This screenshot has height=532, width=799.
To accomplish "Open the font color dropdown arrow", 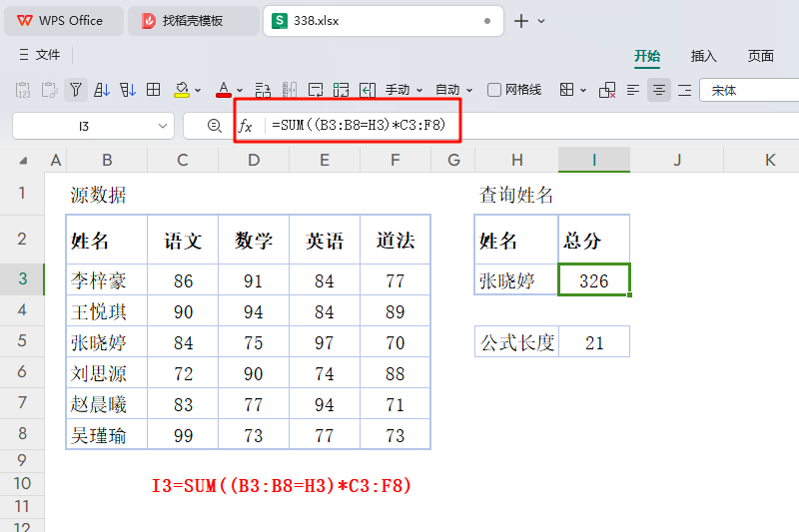I will pos(240,91).
